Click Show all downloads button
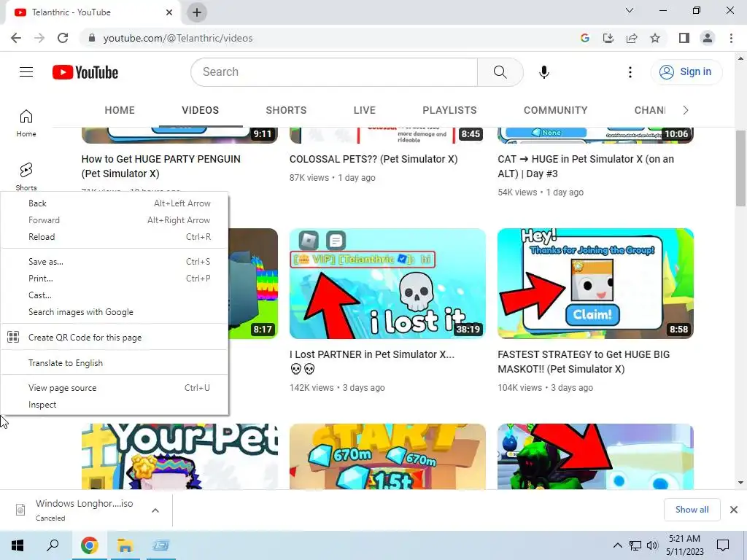 [692, 510]
